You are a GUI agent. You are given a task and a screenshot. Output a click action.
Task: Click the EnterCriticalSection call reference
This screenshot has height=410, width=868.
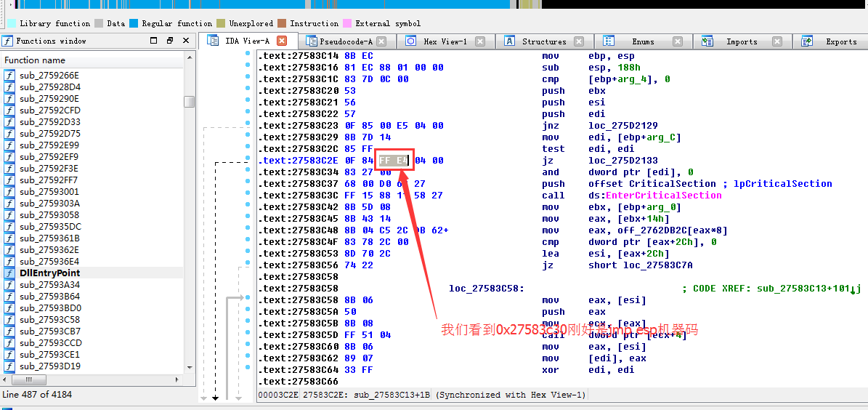point(663,195)
